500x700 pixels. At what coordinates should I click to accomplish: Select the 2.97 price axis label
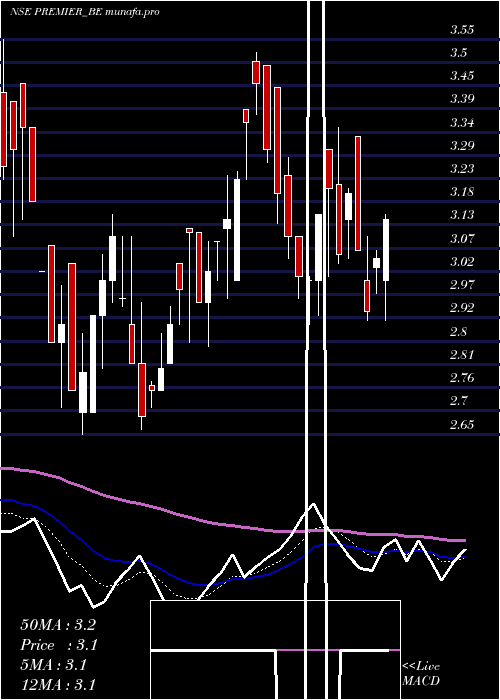pyautogui.click(x=462, y=285)
